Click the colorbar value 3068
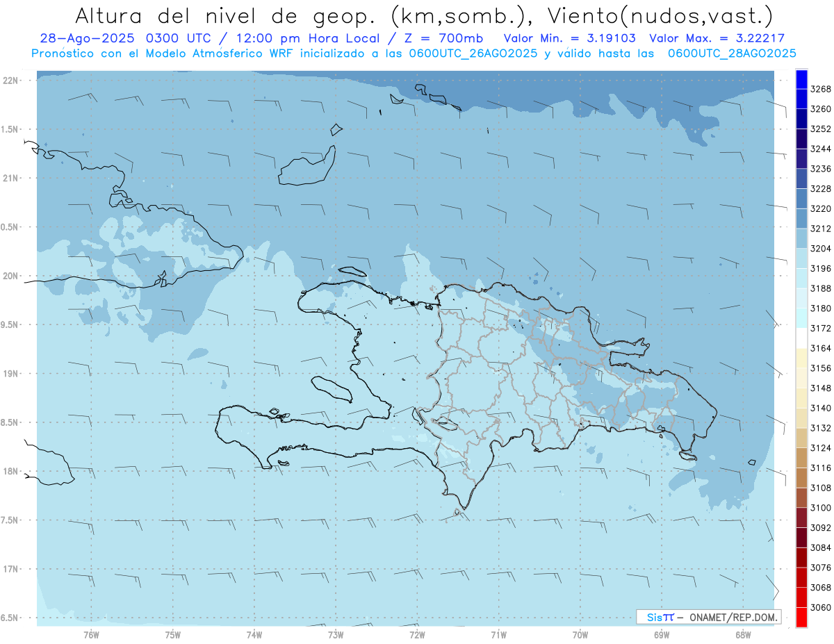 tap(820, 588)
